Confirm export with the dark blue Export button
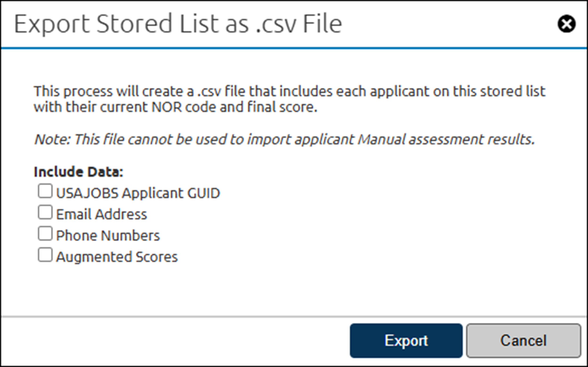The image size is (588, 367). coord(406,341)
